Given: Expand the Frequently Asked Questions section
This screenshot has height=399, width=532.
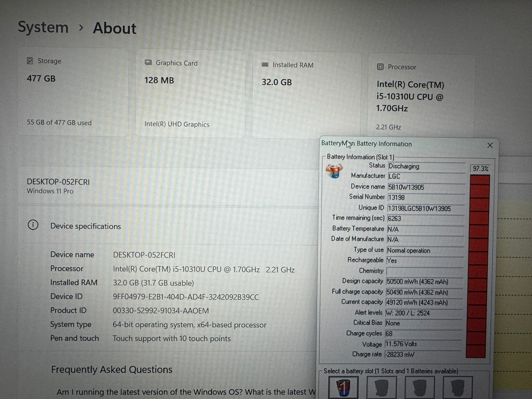Looking at the screenshot, I should tap(112, 369).
